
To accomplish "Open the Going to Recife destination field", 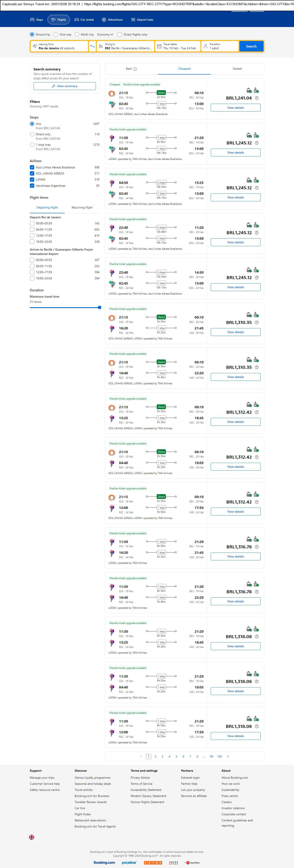I will click(x=125, y=46).
